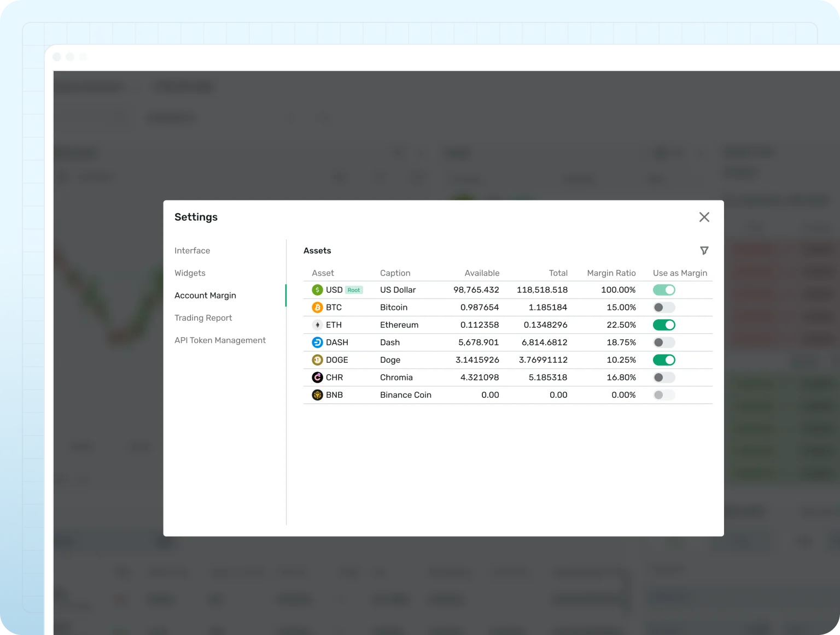
Task: Sort by Total column header
Action: pyautogui.click(x=558, y=273)
